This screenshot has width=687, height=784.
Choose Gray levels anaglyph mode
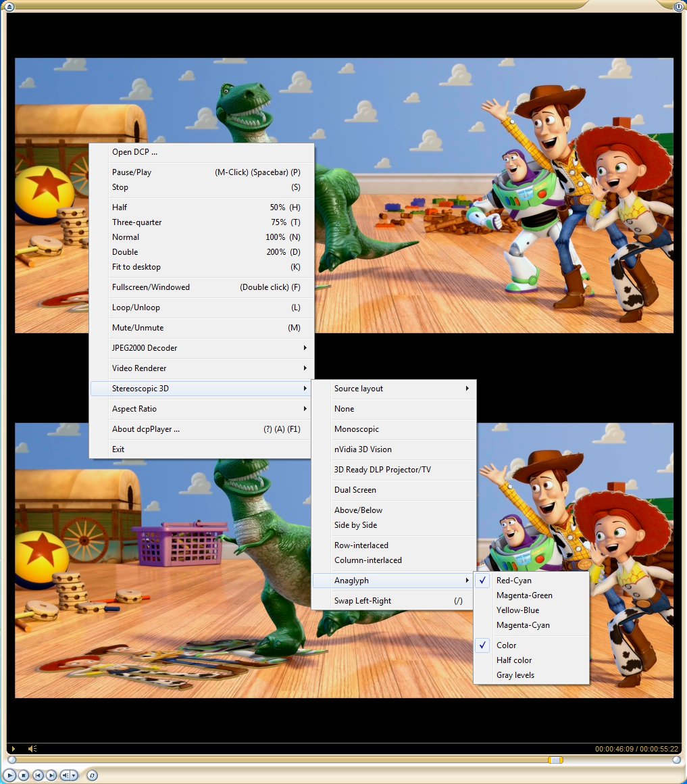coord(515,675)
